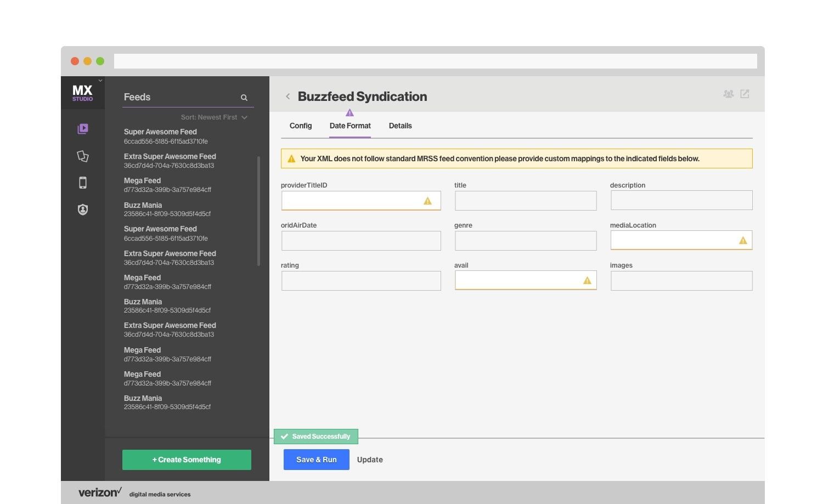
Task: Click the images input field
Action: 681,281
